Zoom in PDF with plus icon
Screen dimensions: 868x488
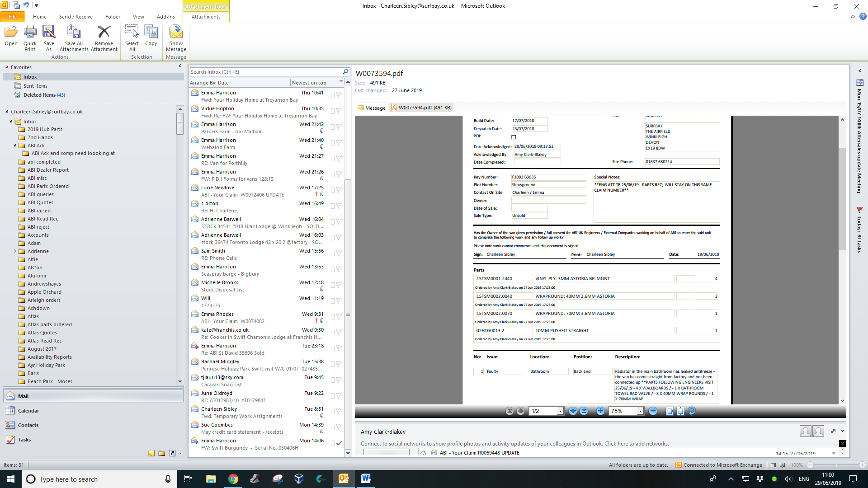click(x=600, y=411)
